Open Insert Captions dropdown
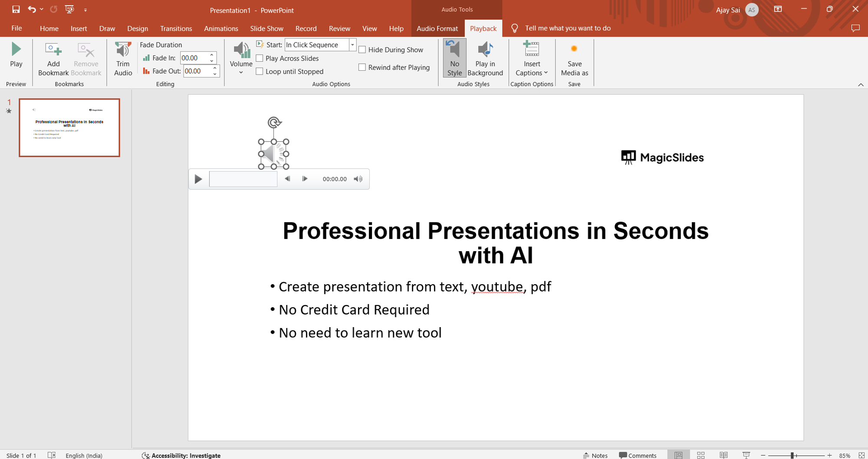Screen dimensions: 868x459 point(532,59)
